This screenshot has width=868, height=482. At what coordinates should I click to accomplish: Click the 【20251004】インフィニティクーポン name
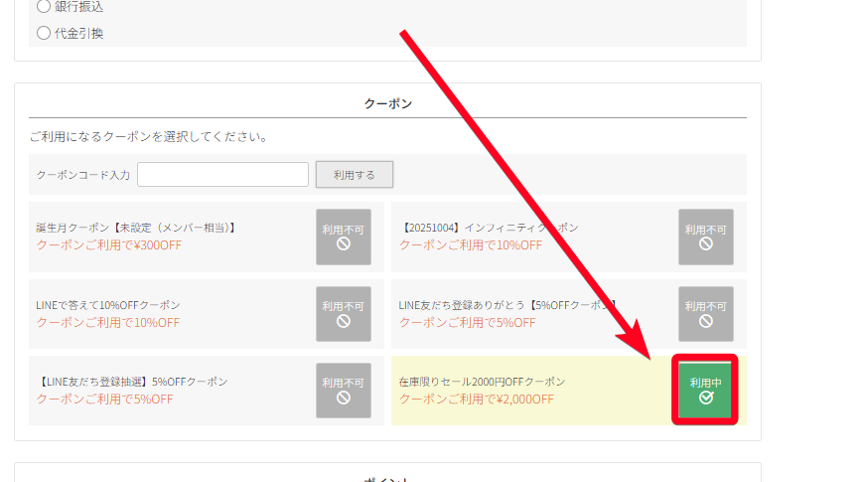tap(489, 228)
